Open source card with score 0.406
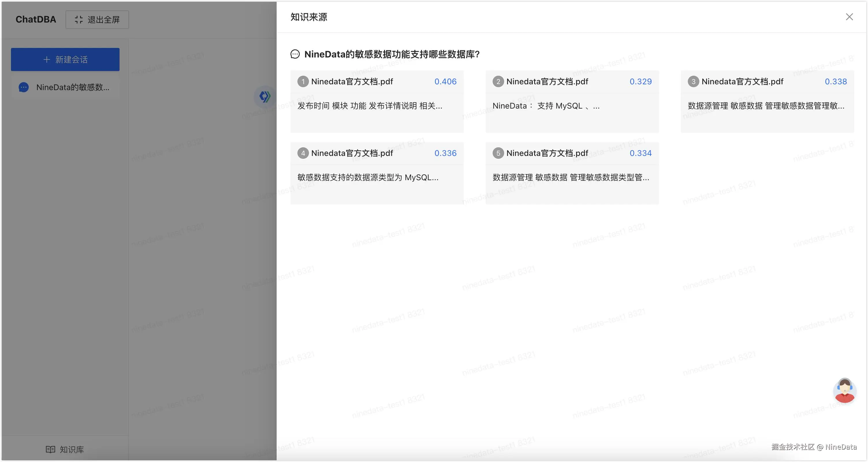 [x=377, y=101]
